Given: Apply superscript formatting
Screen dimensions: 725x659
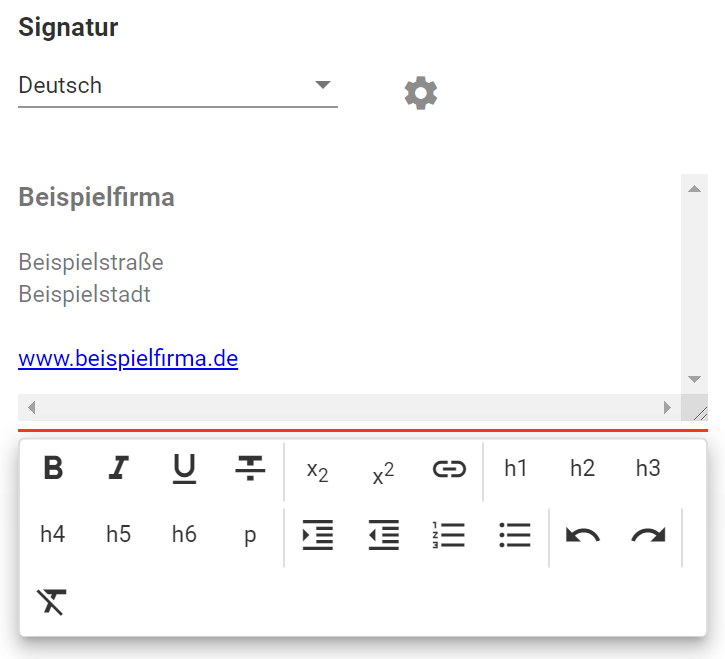Looking at the screenshot, I should tap(383, 473).
